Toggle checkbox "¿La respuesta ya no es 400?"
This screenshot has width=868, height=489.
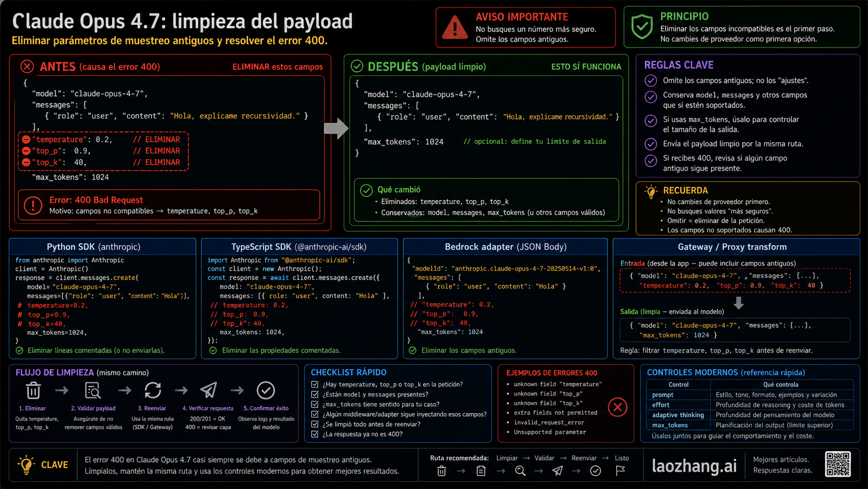point(315,434)
